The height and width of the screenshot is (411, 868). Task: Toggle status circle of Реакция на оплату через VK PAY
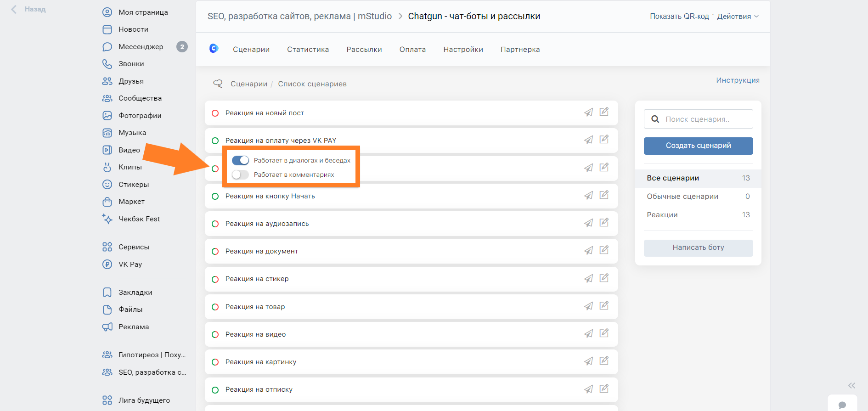pos(215,141)
